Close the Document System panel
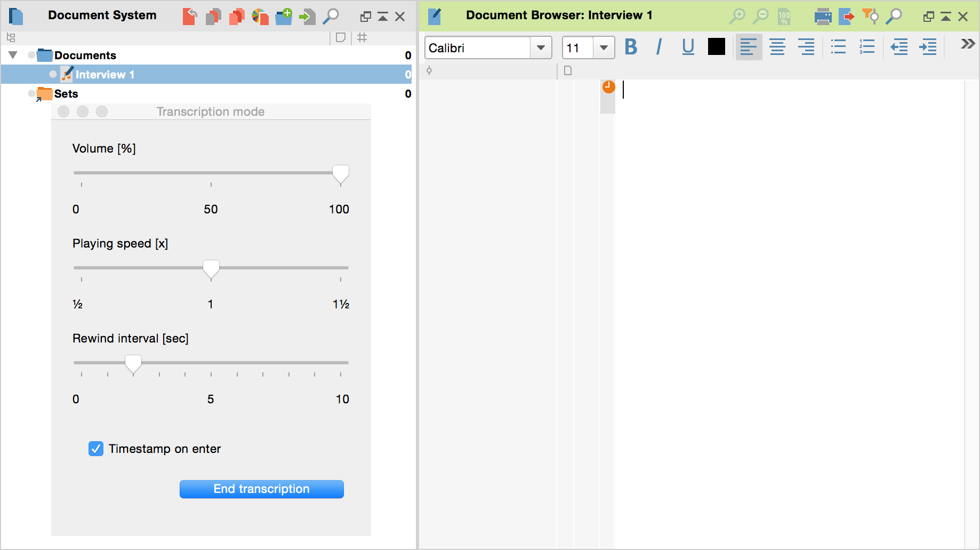Viewport: 980px width, 550px height. pos(400,17)
